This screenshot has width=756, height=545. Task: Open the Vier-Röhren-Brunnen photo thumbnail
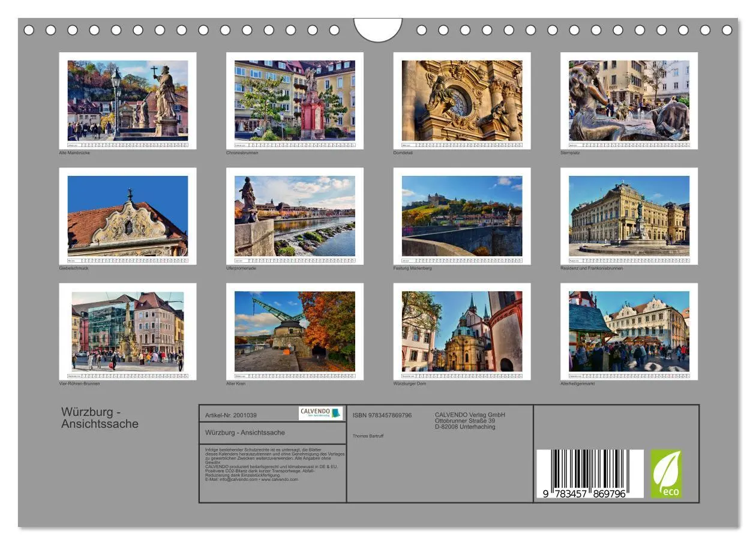pos(128,331)
